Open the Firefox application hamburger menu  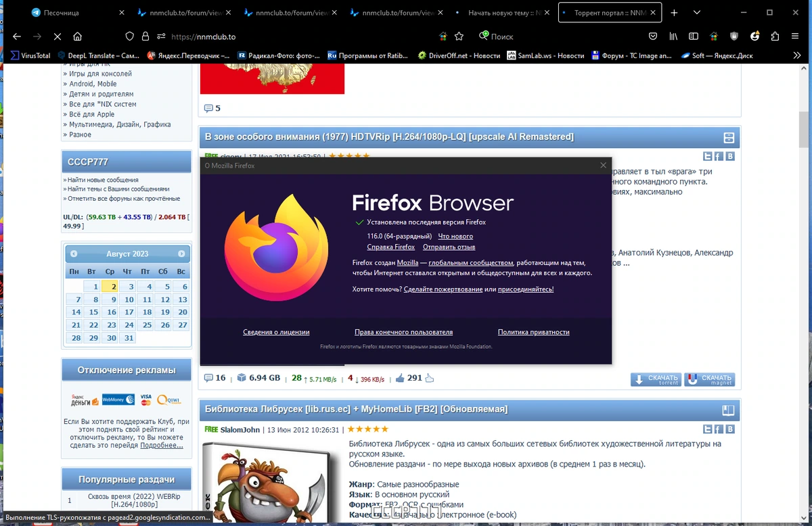[796, 37]
